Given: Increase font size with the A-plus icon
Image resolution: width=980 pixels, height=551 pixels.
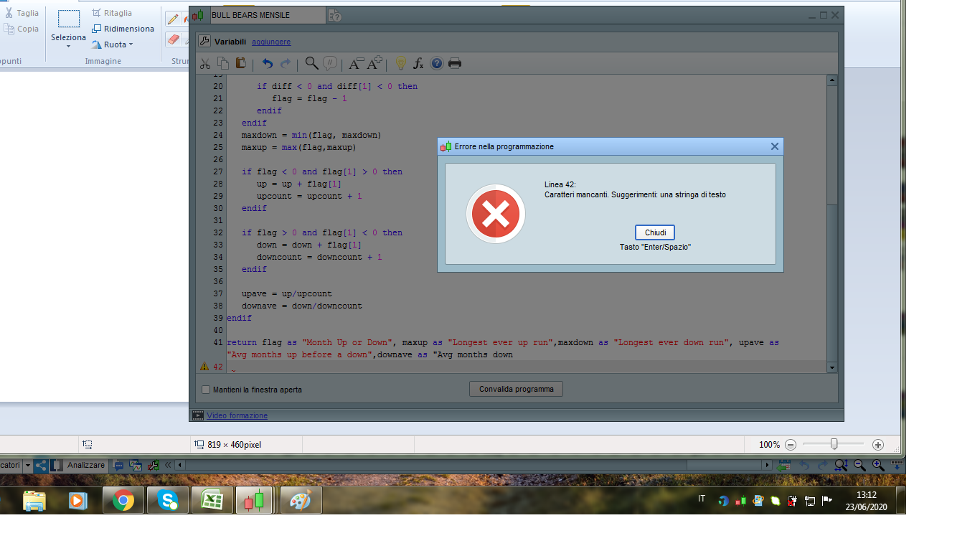Looking at the screenshot, I should pyautogui.click(x=374, y=63).
